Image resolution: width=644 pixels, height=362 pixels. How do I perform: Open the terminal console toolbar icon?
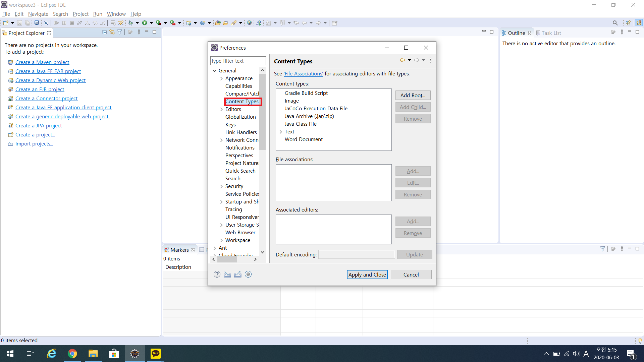click(x=37, y=23)
